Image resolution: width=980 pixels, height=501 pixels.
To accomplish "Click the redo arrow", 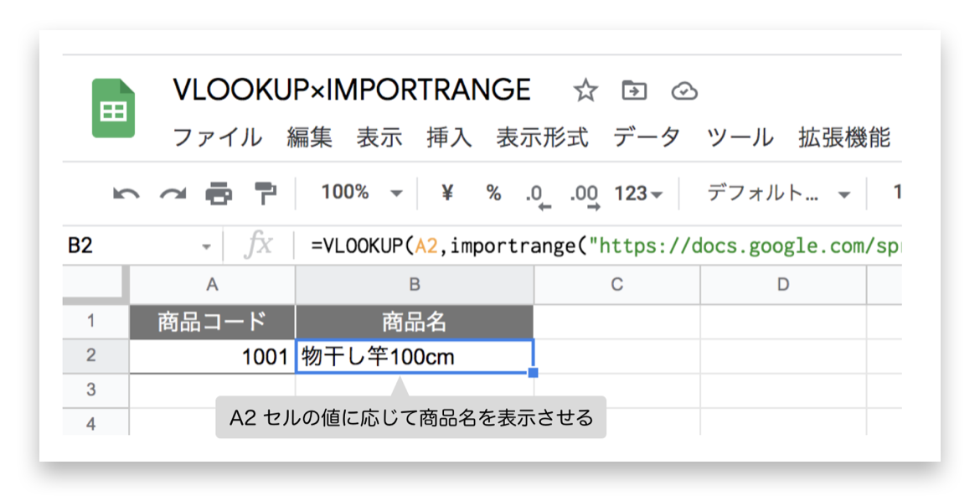I will tap(173, 194).
